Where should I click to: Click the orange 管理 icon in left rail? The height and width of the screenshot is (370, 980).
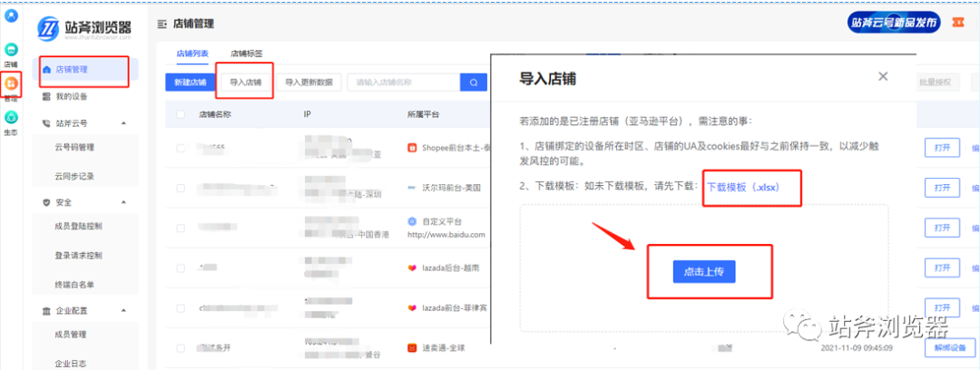pos(11,84)
